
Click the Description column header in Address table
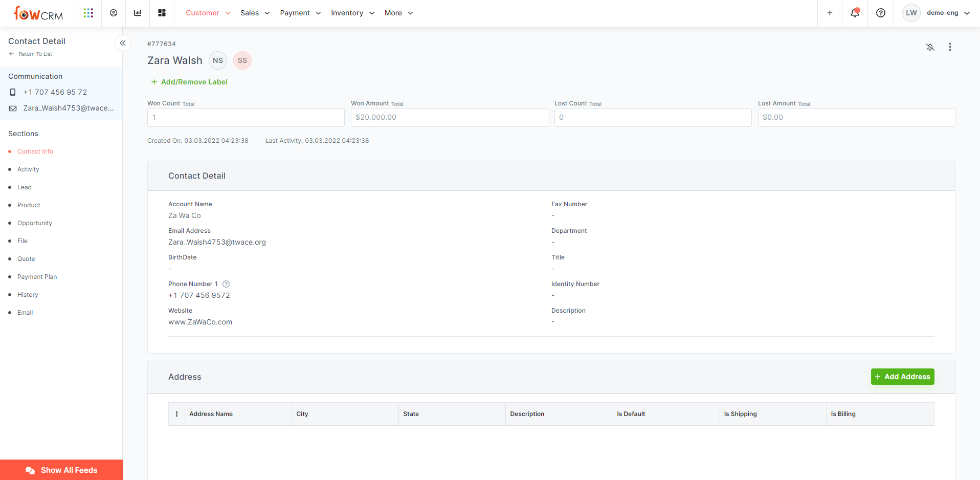(x=559, y=414)
